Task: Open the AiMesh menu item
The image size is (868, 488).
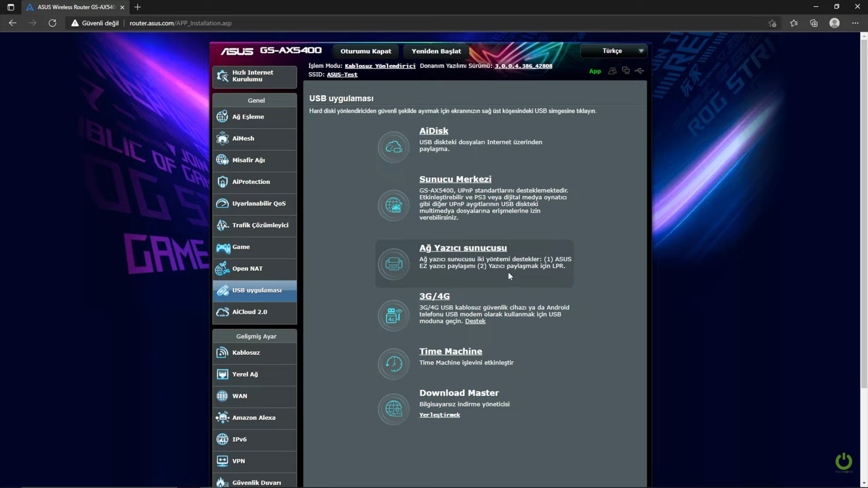Action: tap(255, 139)
